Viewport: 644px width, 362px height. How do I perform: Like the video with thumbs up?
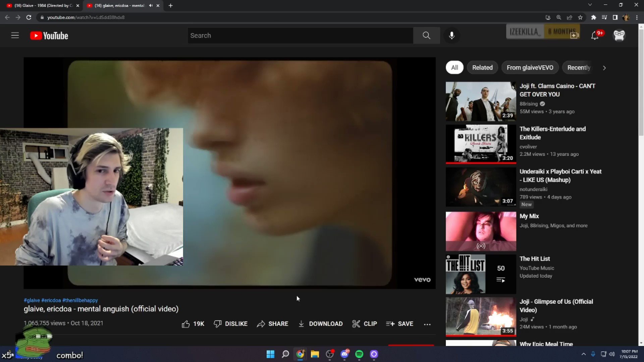click(x=186, y=324)
